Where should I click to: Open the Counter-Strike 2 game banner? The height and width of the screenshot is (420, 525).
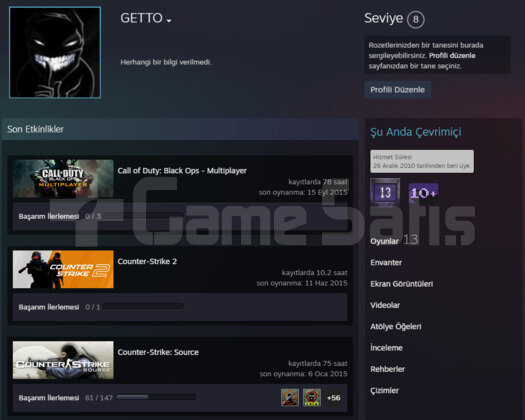pos(63,269)
